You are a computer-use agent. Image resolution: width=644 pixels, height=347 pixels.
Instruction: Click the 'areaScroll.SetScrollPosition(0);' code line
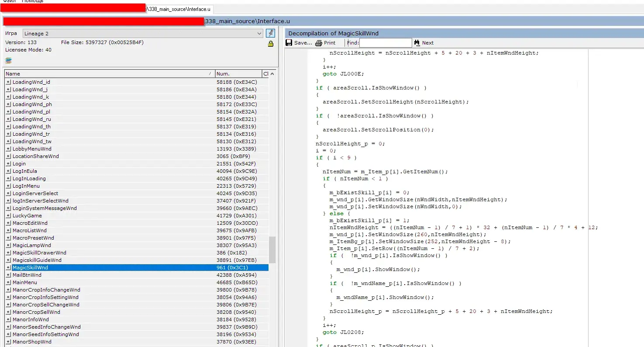click(x=379, y=130)
